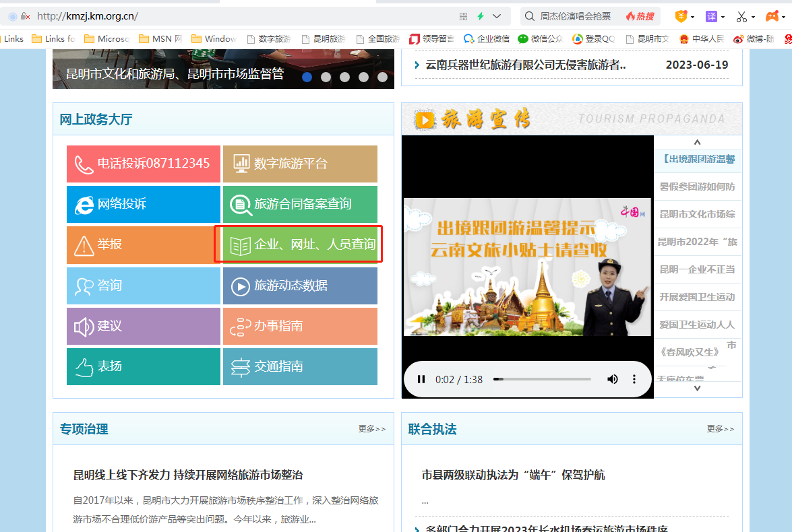
Task: Click the shield wallet extension icon
Action: [681, 17]
